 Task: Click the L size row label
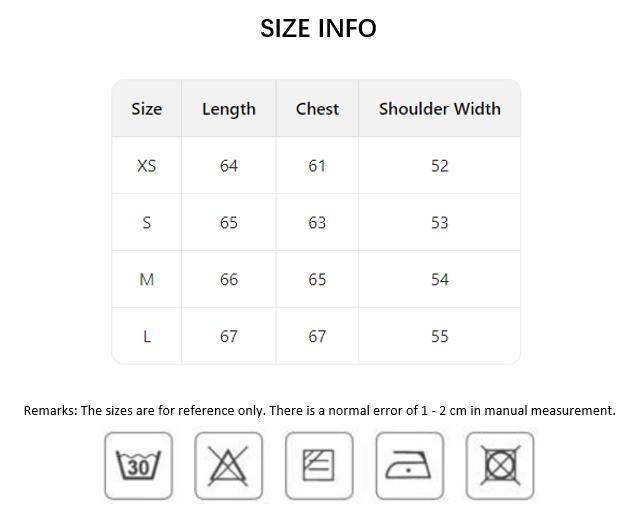pos(147,336)
